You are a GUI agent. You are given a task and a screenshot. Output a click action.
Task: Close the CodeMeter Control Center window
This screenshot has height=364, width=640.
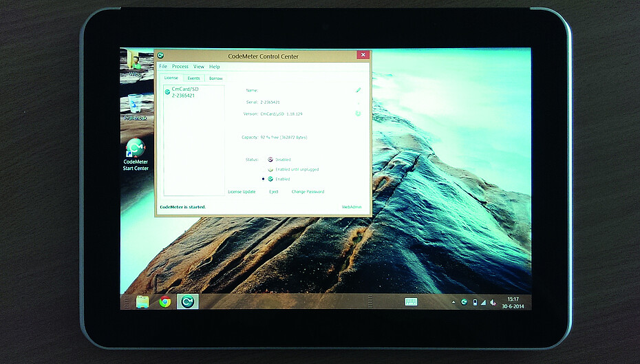[363, 54]
